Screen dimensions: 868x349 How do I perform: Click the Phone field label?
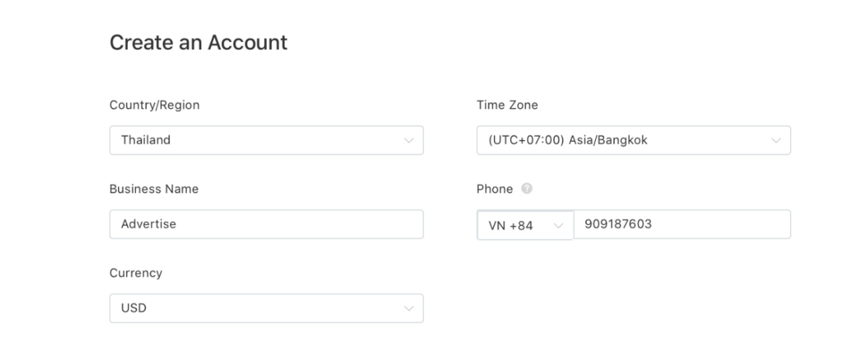(x=494, y=189)
